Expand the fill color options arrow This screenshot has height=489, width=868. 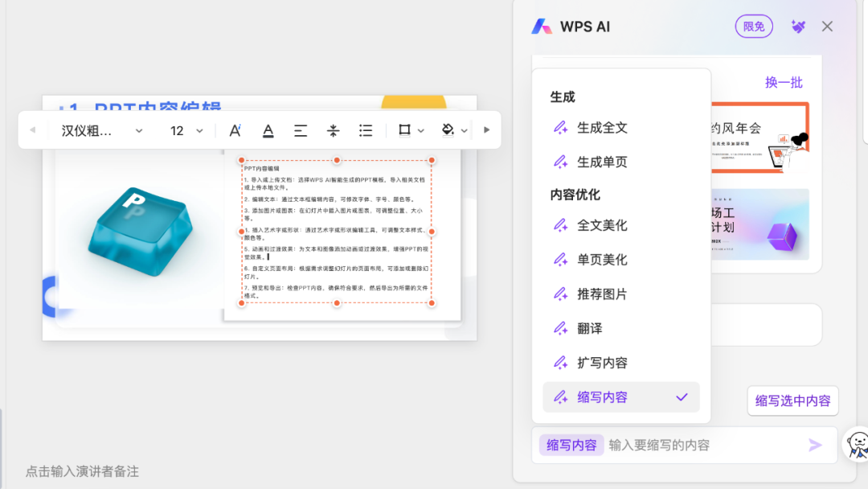[465, 131]
